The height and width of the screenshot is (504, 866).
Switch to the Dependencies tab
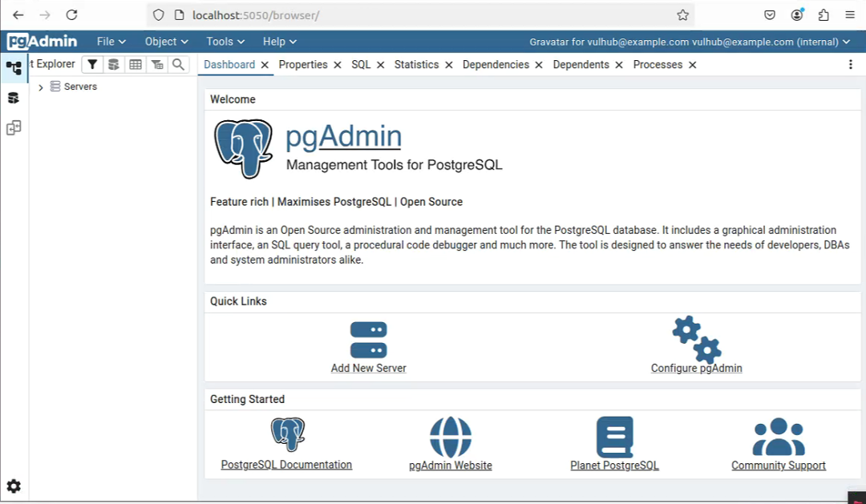[x=496, y=65]
